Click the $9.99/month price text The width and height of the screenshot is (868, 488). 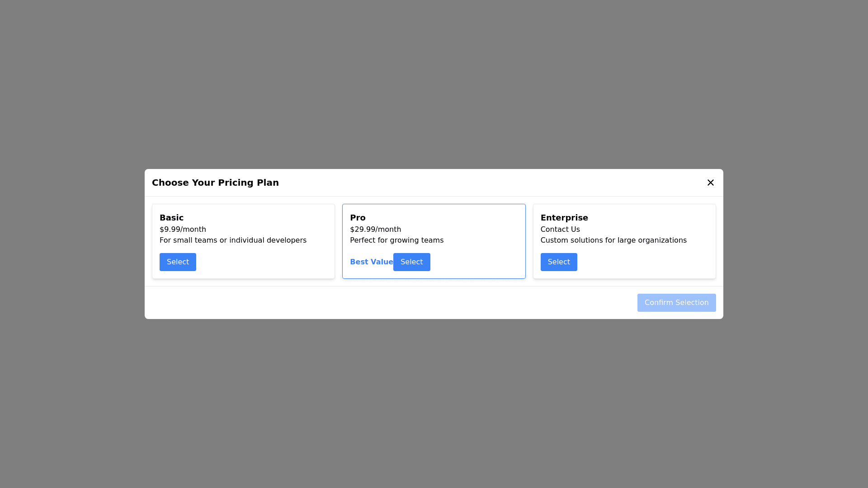point(183,230)
